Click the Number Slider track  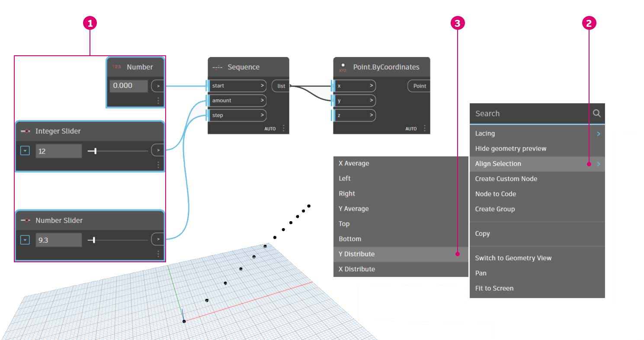(x=118, y=240)
